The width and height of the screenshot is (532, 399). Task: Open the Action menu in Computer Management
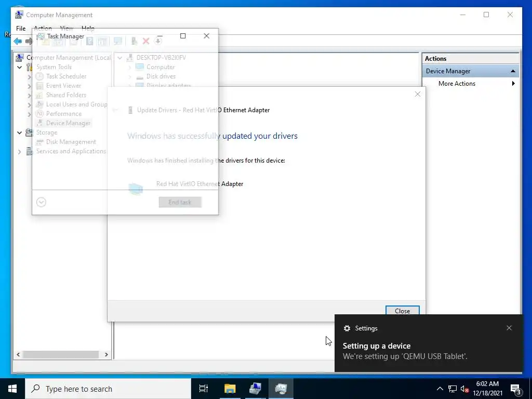pos(43,29)
